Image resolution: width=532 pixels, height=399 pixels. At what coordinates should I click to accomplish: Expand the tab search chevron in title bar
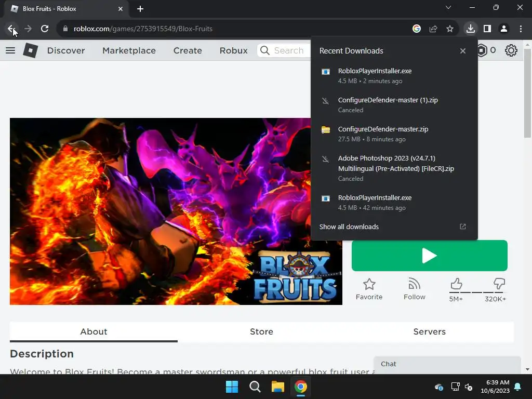(448, 7)
